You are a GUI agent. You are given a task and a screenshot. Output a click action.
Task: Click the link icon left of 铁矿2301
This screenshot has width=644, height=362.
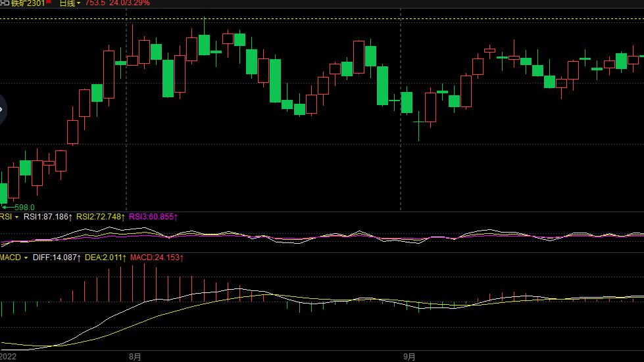point(5,3)
